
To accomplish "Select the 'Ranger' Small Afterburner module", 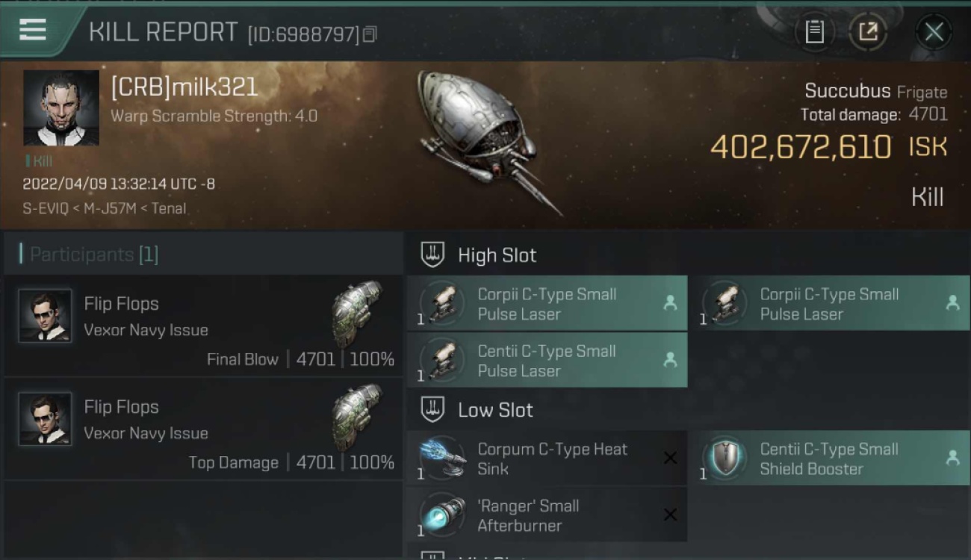I will coord(547,515).
